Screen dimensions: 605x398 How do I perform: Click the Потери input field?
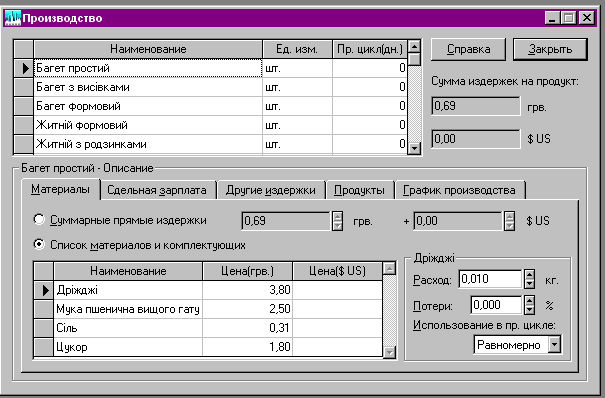(497, 305)
